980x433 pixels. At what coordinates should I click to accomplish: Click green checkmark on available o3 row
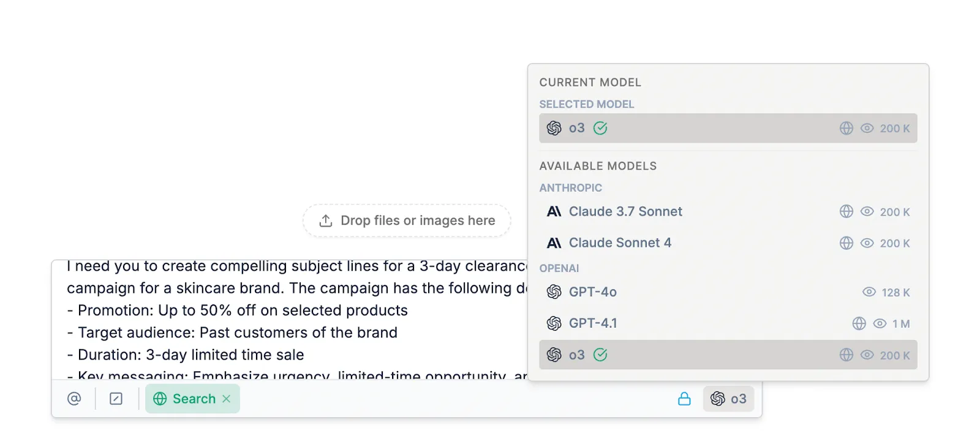(x=601, y=355)
